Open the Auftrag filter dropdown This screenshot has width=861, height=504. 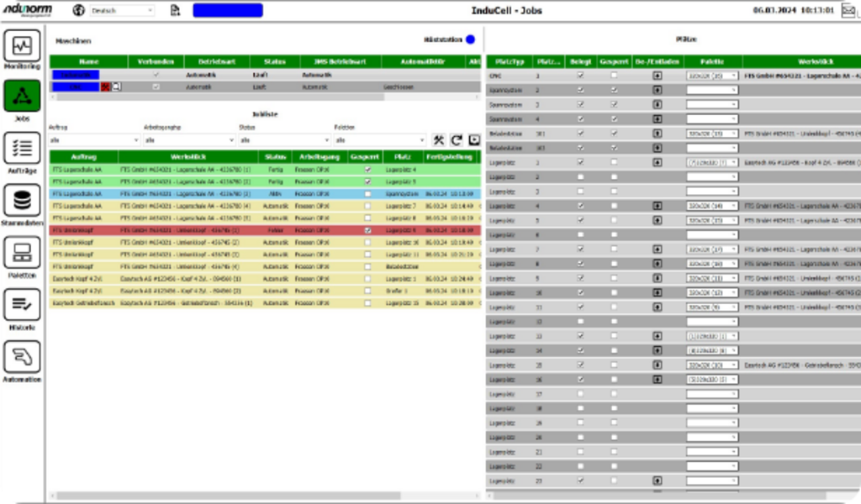94,140
